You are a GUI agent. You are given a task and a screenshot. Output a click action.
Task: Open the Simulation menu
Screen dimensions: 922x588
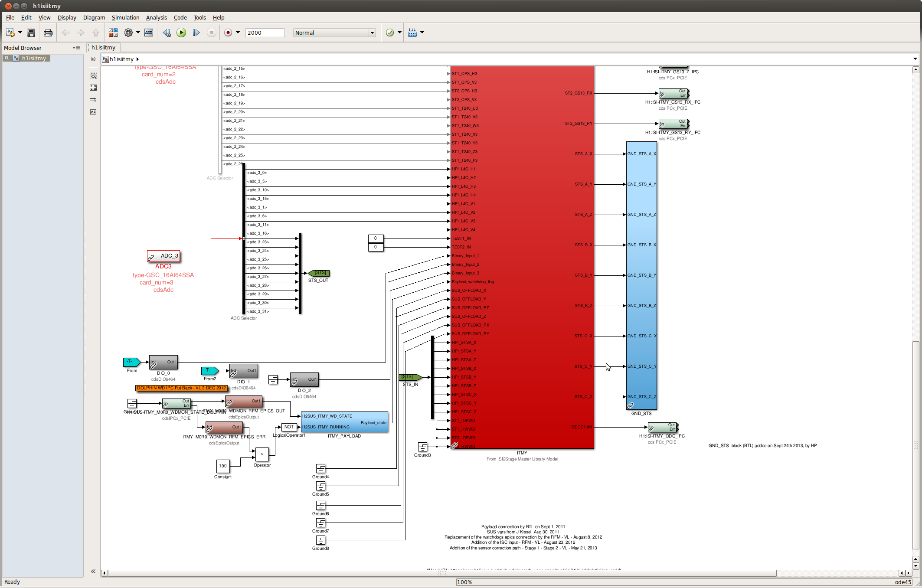tap(125, 17)
